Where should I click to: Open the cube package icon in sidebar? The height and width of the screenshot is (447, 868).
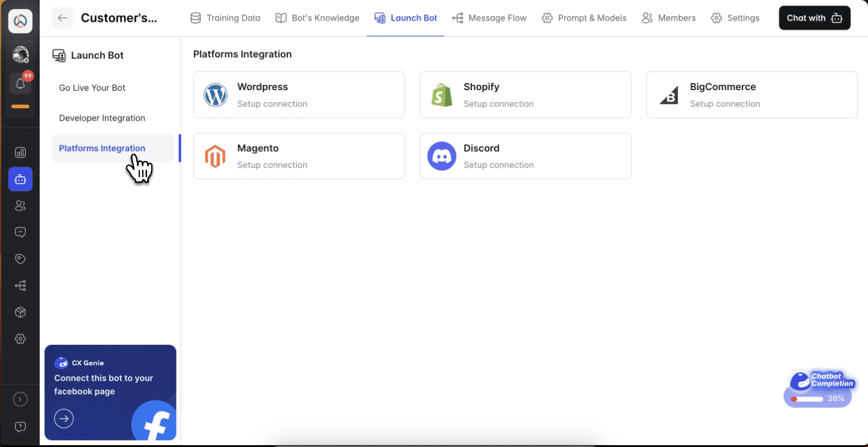[20, 312]
